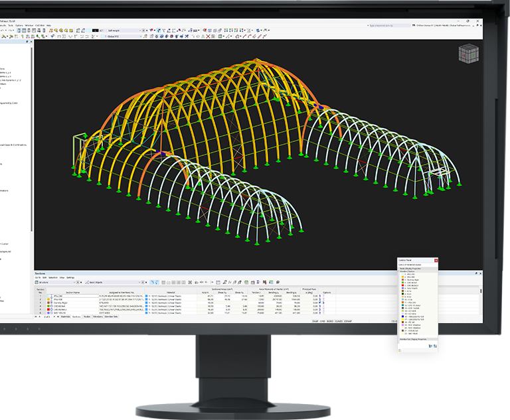Click the colored scale icon at Control Panel bottom-left
This screenshot has width=510, height=420.
pyautogui.click(x=400, y=350)
